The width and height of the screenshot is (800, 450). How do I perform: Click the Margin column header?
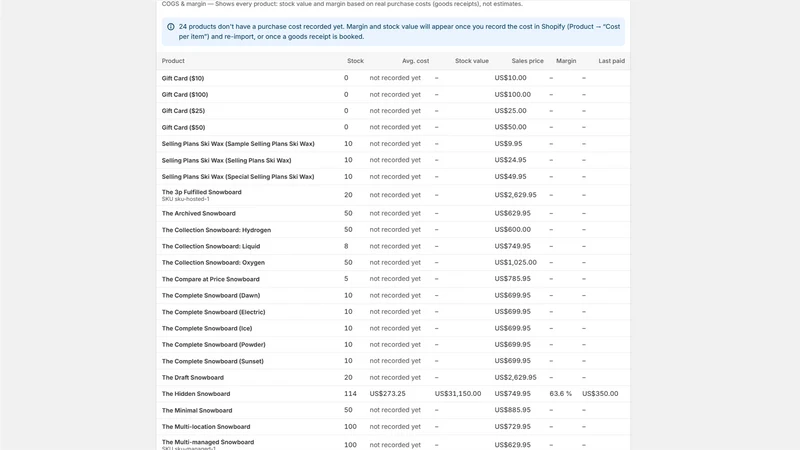click(x=566, y=61)
